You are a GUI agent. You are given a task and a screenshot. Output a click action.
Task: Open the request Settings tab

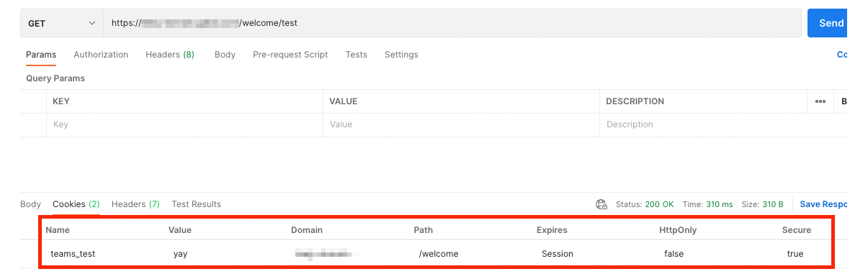(x=401, y=55)
